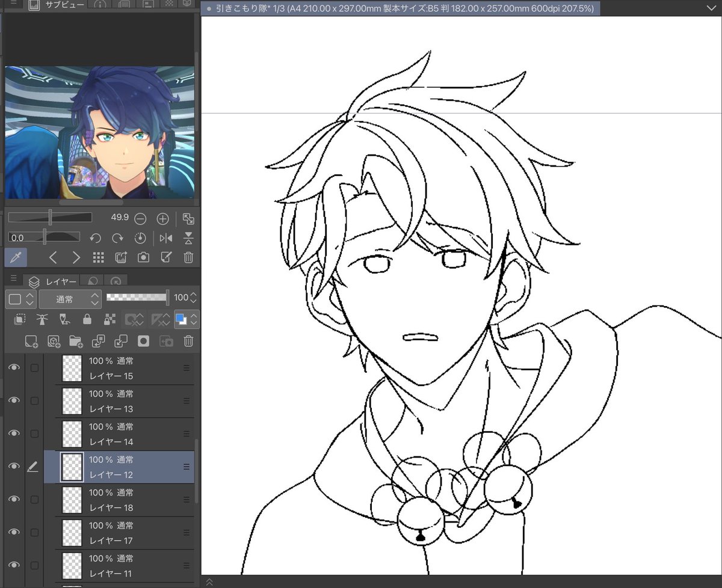Zoom out the Sub View image
Image resolution: width=722 pixels, height=588 pixels.
click(140, 219)
